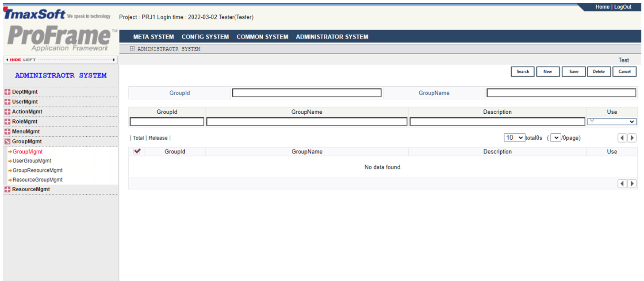Click the previous page arrow below the grid

pos(622,183)
